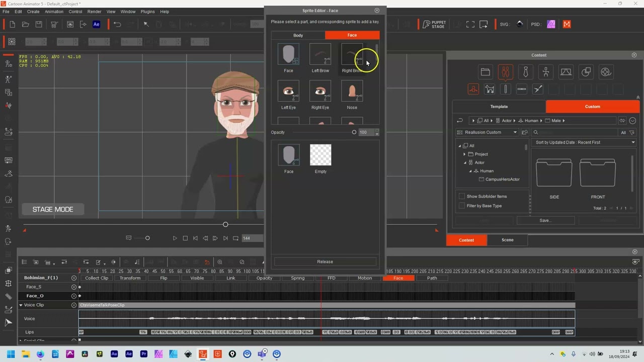Save the project using the floppy disk icon

pyautogui.click(x=39, y=24)
